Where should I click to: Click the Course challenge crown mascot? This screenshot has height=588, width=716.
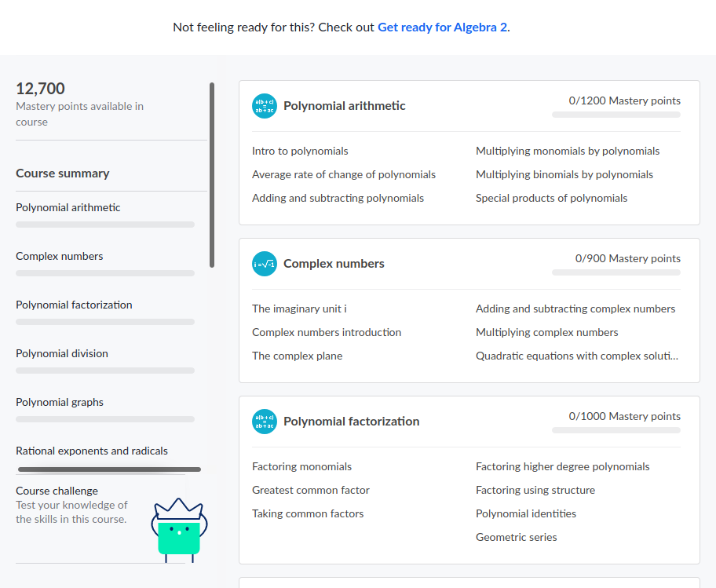(x=178, y=530)
